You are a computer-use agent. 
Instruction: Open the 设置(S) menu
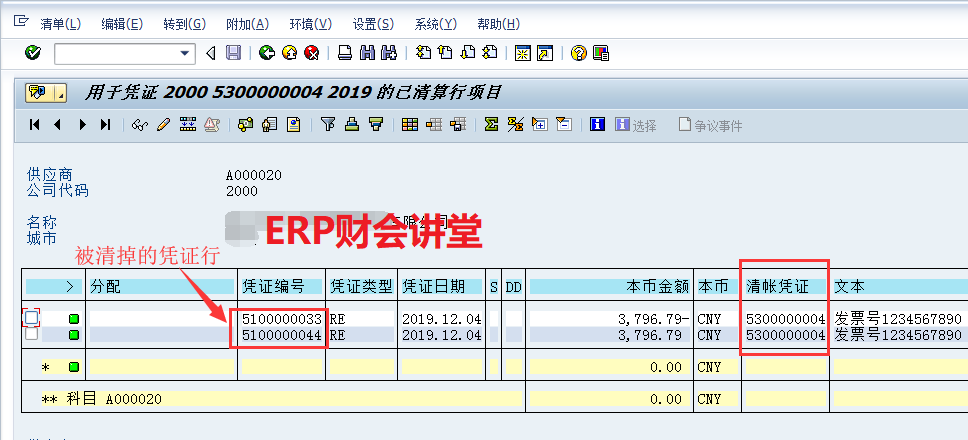pos(373,24)
